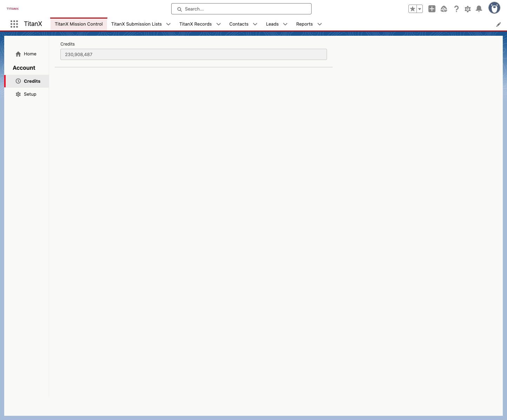507x420 pixels.
Task: Expand the TitanX Records chevron menu
Action: [x=219, y=24]
